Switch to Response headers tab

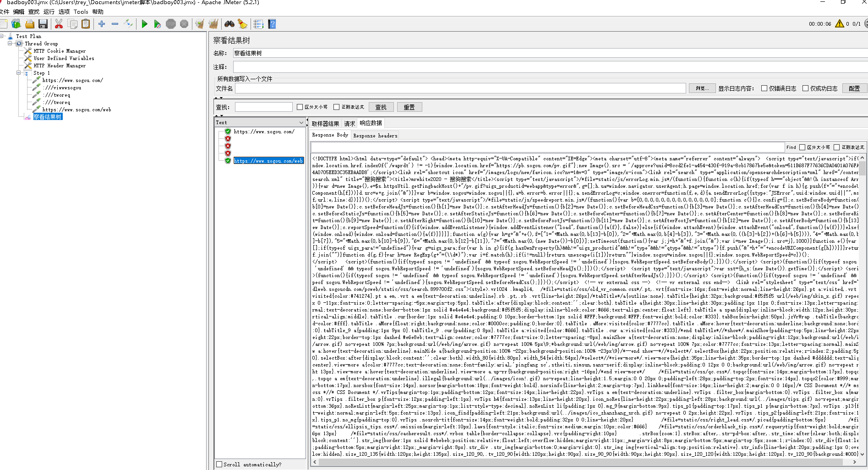(x=375, y=136)
